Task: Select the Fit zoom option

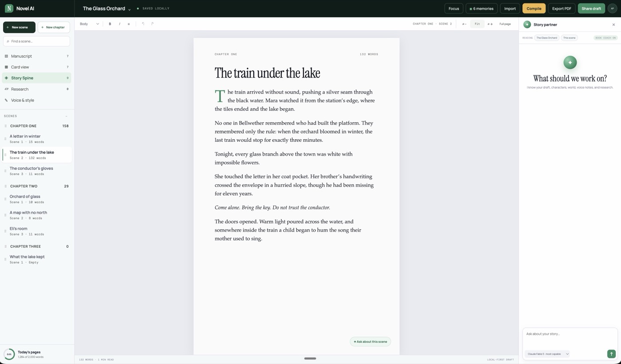Action: coord(477,24)
